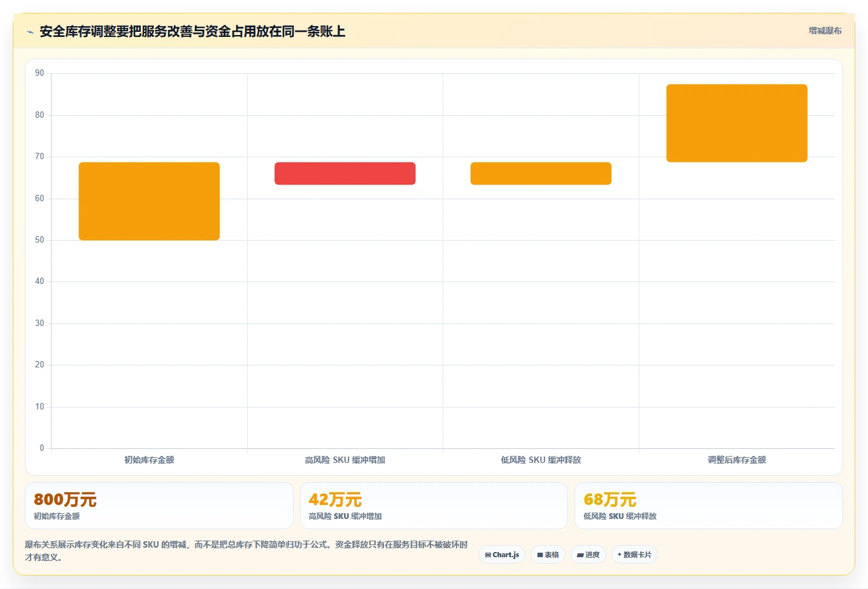This screenshot has height=589, width=868.
Task: Select the 进度 tag chip
Action: [x=588, y=555]
